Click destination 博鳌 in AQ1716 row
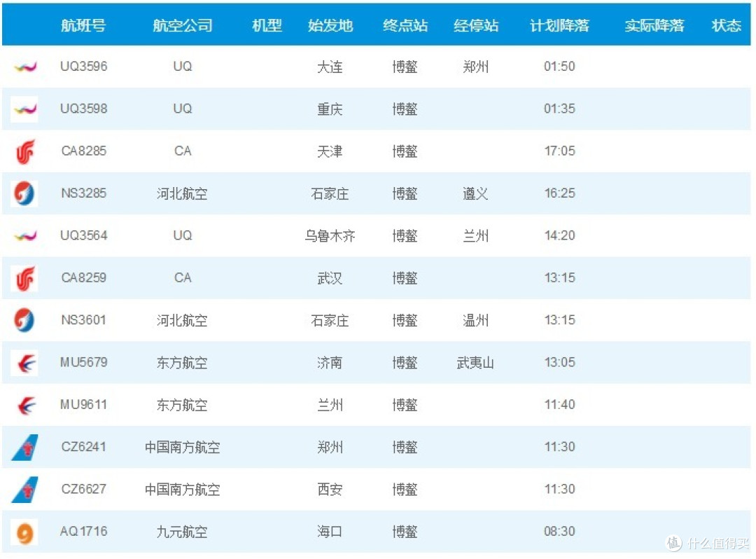This screenshot has width=756, height=559. coord(405,532)
